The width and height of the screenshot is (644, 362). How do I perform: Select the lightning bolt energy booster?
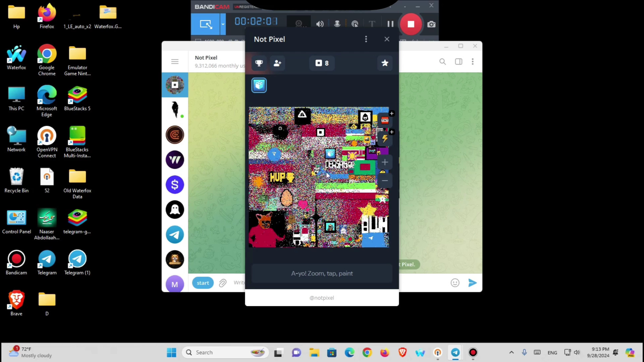385,138
